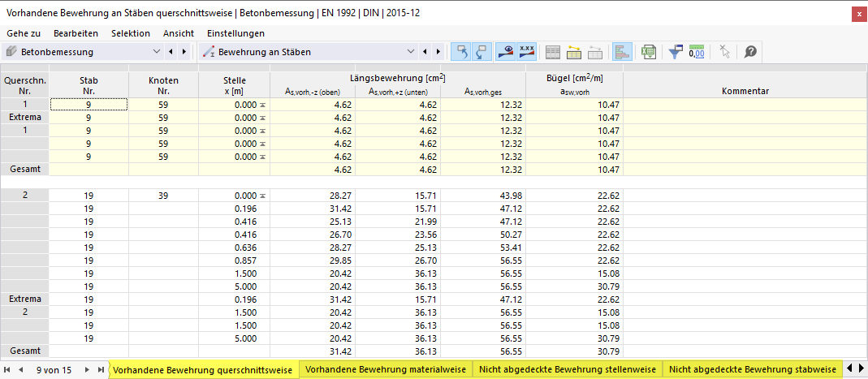This screenshot has width=868, height=379.
Task: Export table to Excel
Action: click(648, 52)
